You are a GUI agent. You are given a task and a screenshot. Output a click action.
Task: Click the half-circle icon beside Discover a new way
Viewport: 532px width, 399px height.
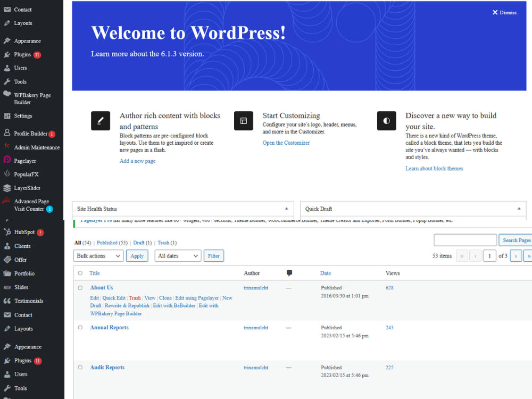pos(386,121)
